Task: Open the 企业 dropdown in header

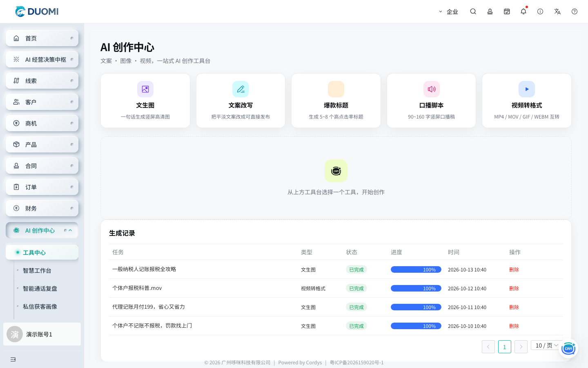Action: tap(448, 11)
